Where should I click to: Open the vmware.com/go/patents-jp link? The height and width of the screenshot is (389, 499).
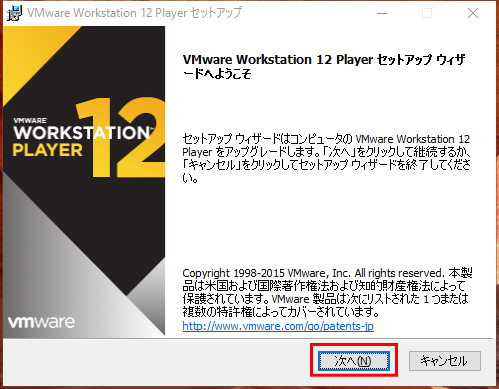point(278,326)
